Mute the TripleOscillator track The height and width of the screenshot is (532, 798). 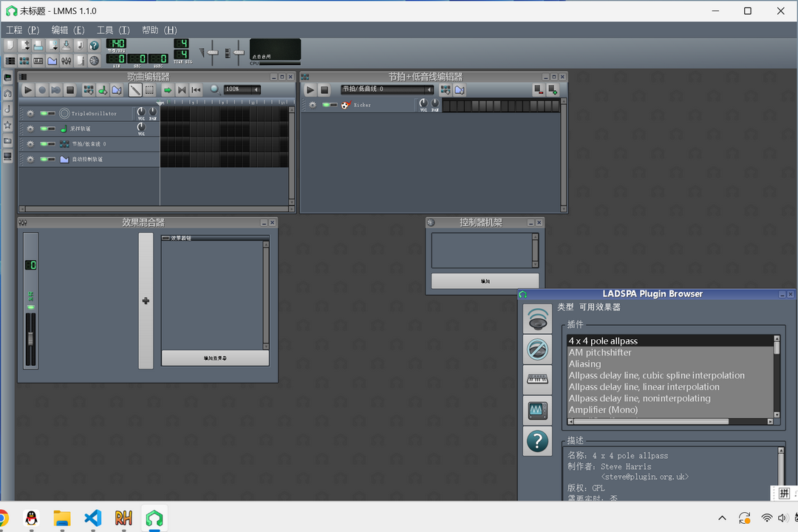pos(44,113)
